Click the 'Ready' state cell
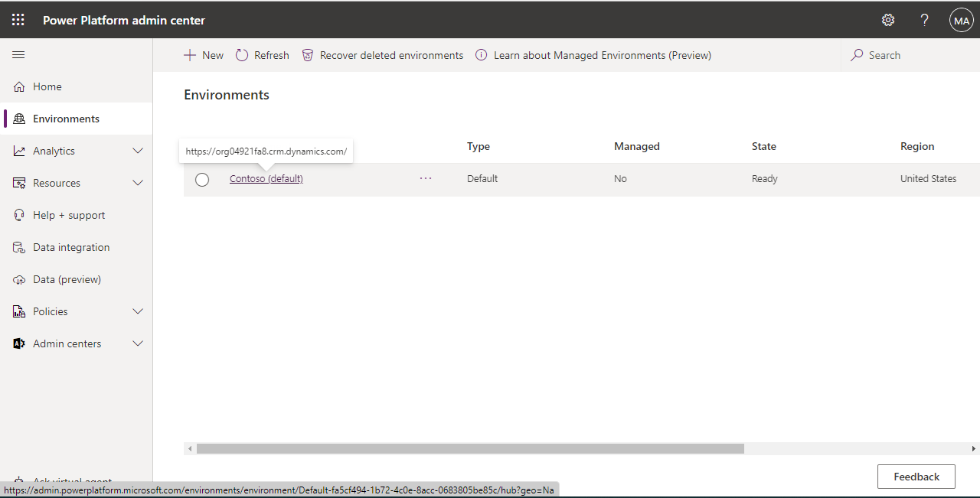The height and width of the screenshot is (498, 980). (x=765, y=178)
